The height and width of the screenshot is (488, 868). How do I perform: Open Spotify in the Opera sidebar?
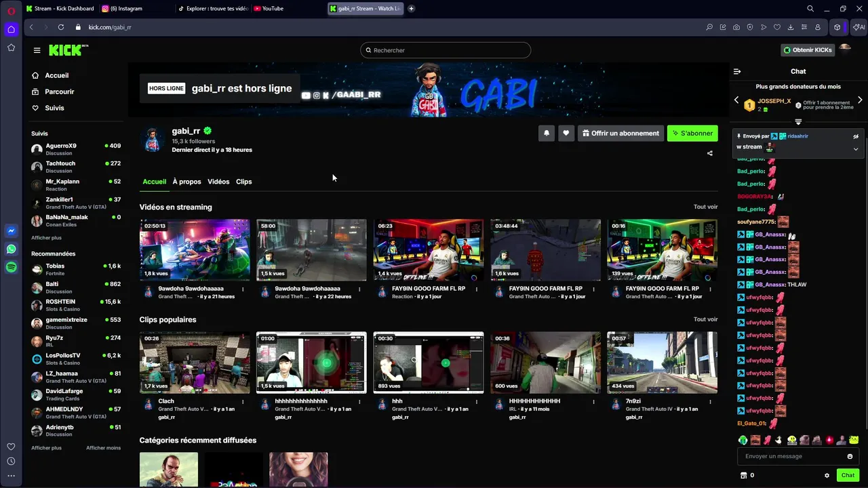click(11, 268)
